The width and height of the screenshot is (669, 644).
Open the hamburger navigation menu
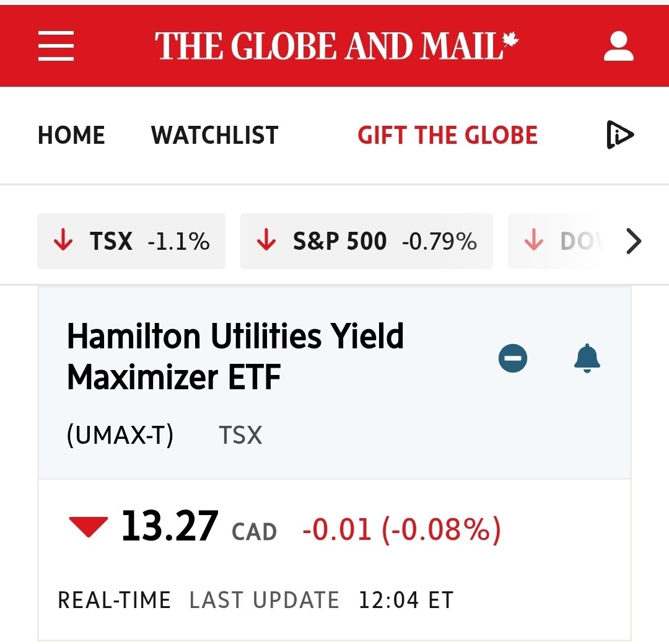(56, 46)
